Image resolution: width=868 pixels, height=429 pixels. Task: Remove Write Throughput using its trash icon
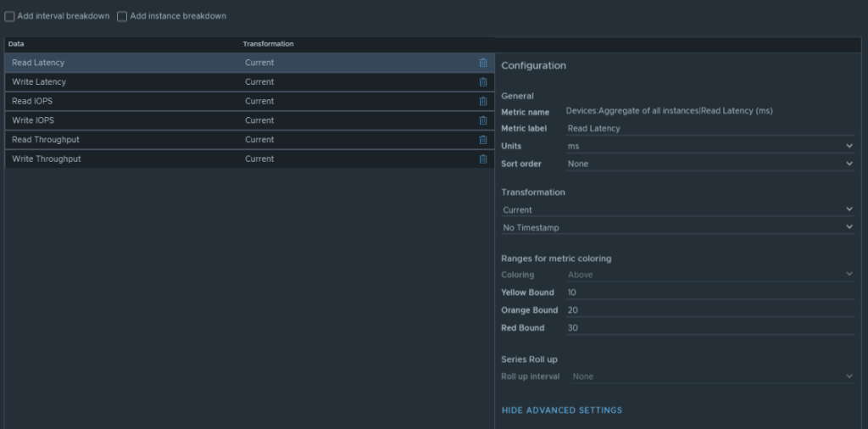(x=483, y=159)
